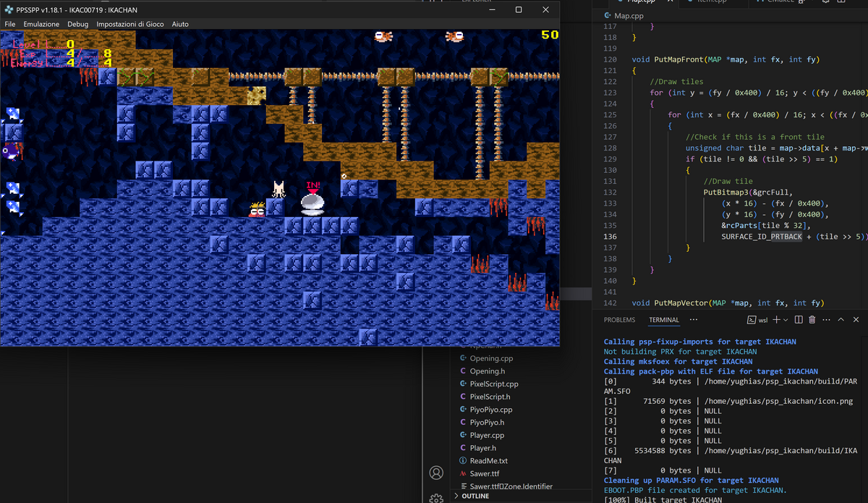
Task: Open the VS Code Manage gear icon
Action: click(x=436, y=499)
